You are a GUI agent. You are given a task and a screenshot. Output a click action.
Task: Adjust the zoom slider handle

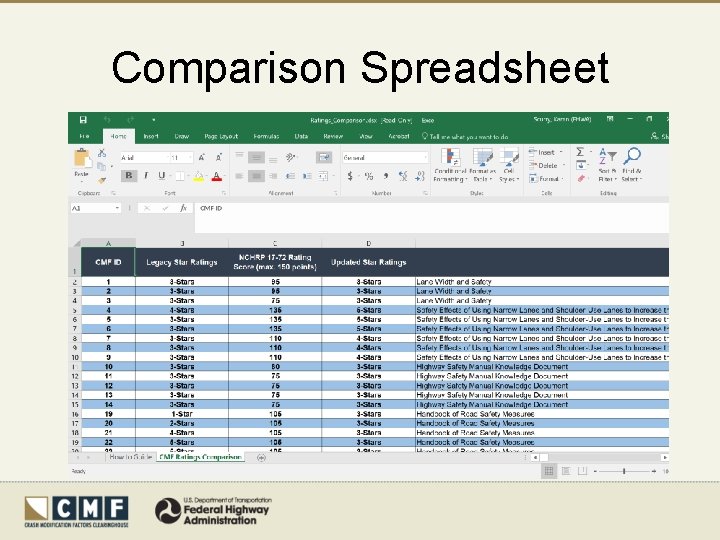(x=624, y=471)
